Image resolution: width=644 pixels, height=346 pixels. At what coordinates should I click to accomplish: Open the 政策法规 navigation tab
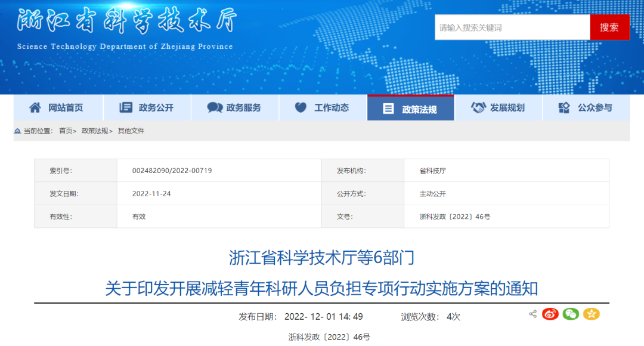[410, 109]
